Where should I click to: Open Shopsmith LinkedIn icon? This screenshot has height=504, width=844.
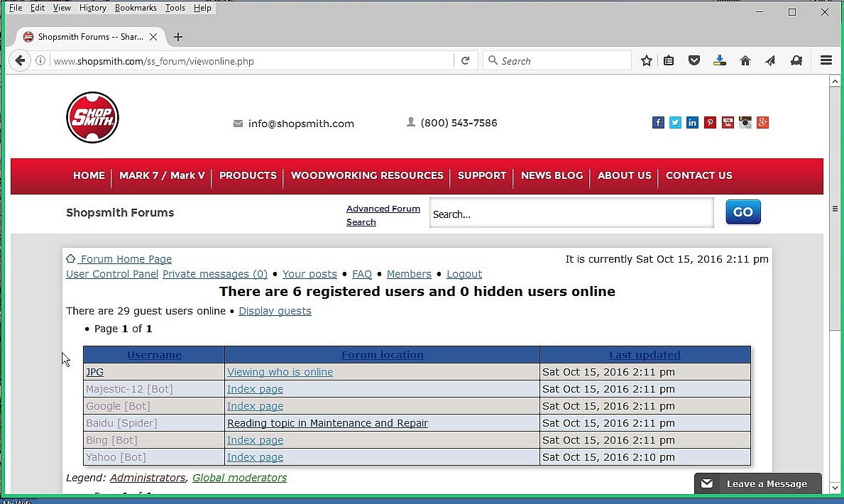click(692, 122)
